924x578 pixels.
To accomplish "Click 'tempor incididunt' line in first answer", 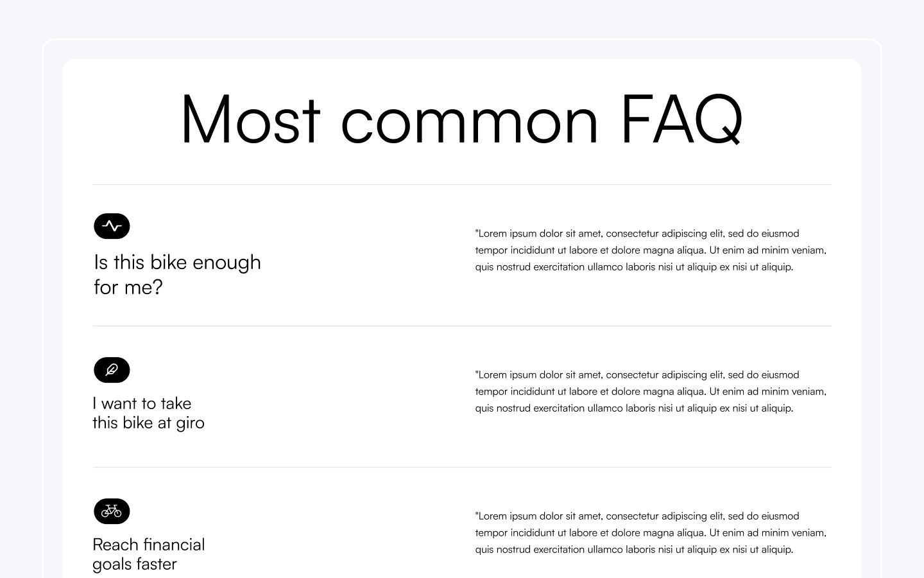I will coord(651,250).
